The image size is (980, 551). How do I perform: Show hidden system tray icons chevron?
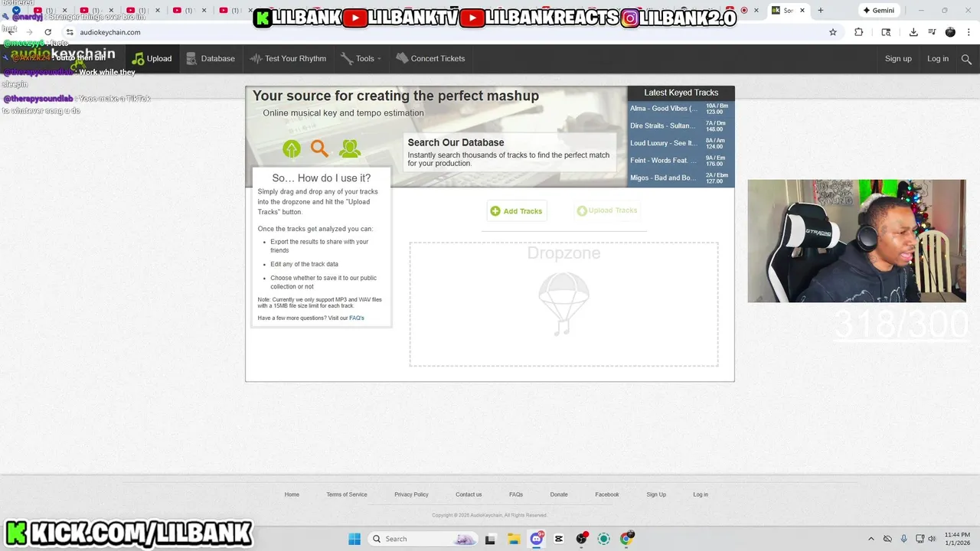pyautogui.click(x=871, y=539)
